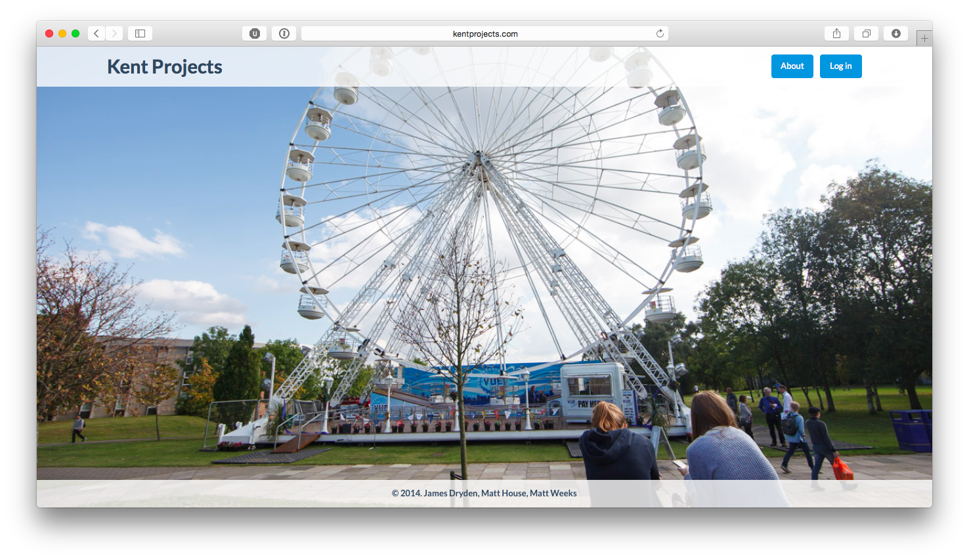Click the Share icon in the toolbar
Viewport: 969px width, 560px height.
[x=836, y=33]
